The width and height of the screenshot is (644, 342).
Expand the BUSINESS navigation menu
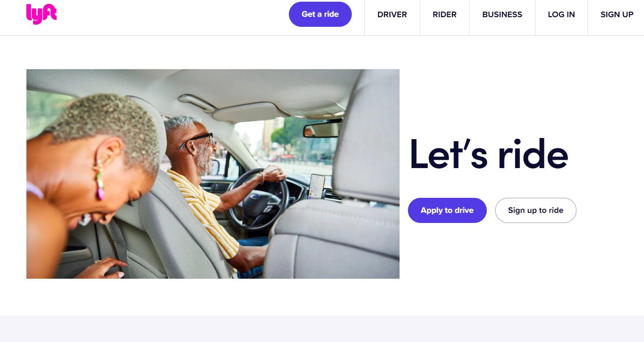[502, 14]
